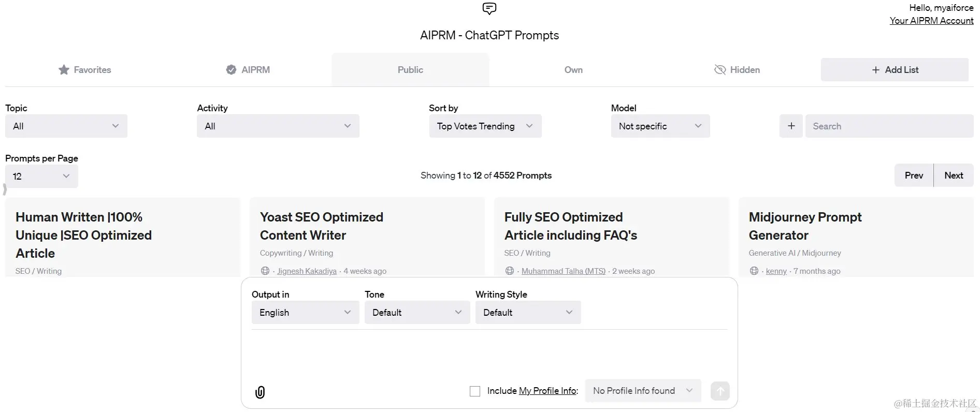Click the plus icon beside the Search field

pos(791,126)
